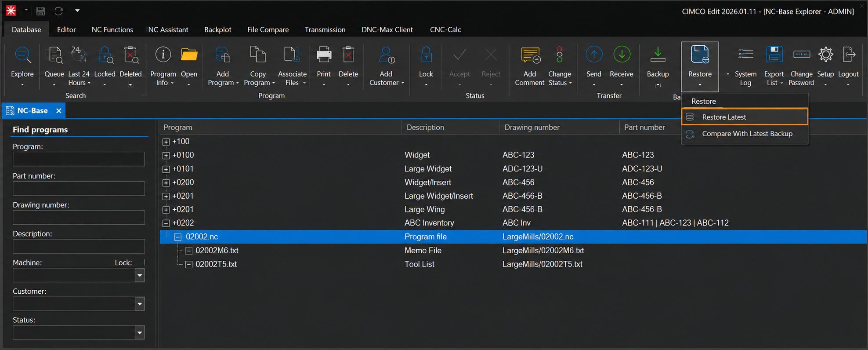
Task: Click the Lock program icon
Action: [x=426, y=55]
